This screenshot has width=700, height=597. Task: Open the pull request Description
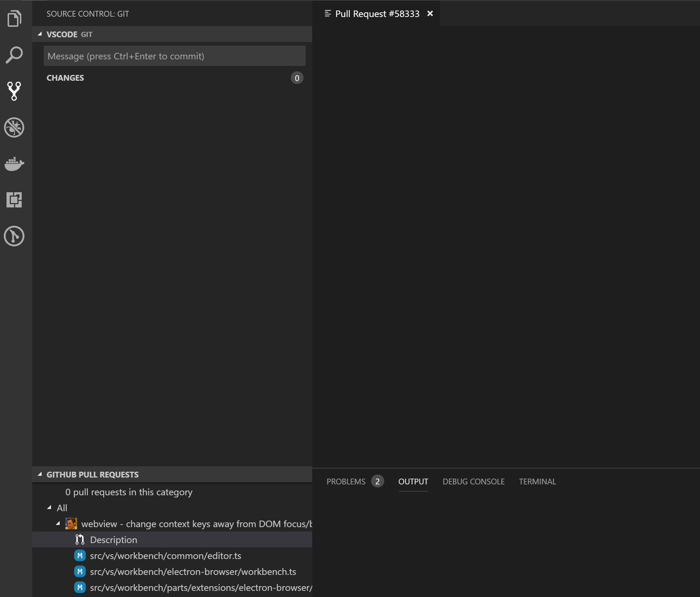(x=113, y=540)
